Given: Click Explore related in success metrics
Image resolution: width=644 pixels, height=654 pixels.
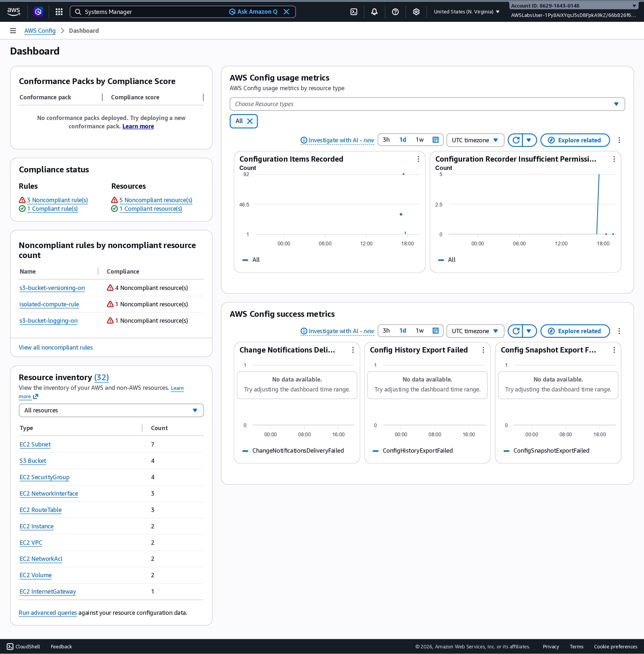Looking at the screenshot, I should [x=575, y=331].
